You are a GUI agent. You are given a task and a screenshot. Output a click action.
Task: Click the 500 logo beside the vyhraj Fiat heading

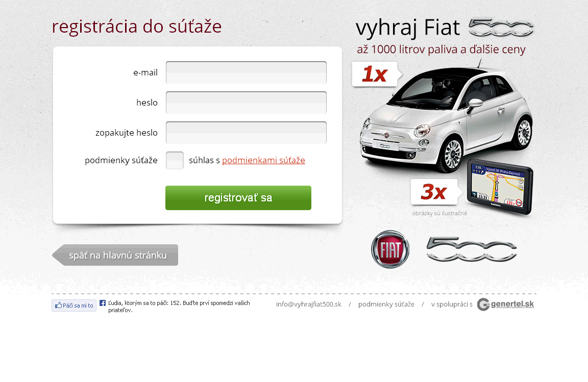[x=501, y=28]
